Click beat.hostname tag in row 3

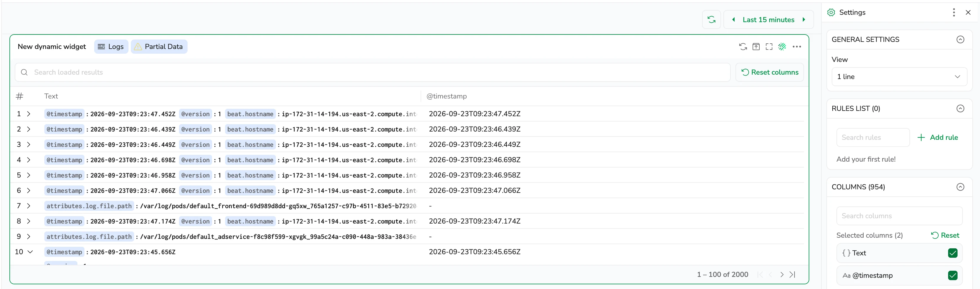pos(250,145)
